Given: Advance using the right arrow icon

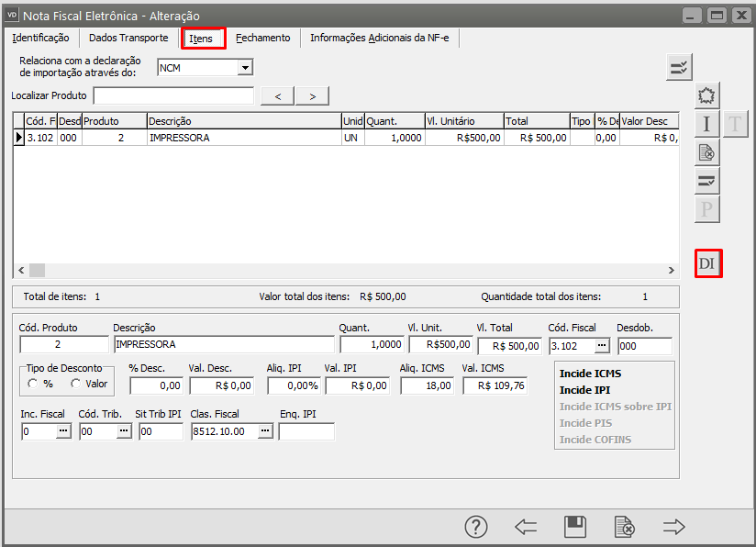Looking at the screenshot, I should point(674,527).
